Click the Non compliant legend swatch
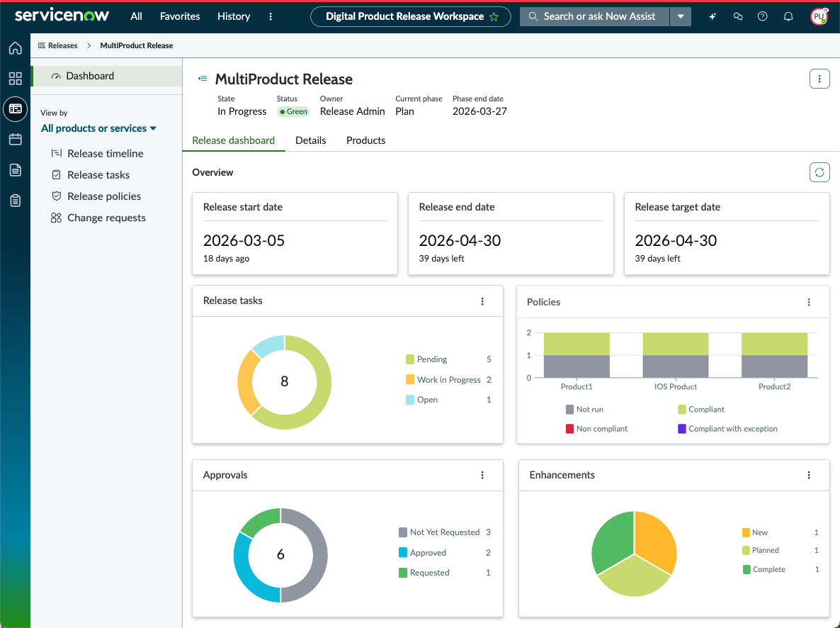 [x=569, y=429]
